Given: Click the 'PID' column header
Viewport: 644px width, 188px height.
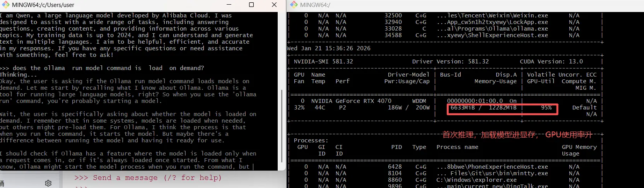Looking at the screenshot, I should 396,147.
